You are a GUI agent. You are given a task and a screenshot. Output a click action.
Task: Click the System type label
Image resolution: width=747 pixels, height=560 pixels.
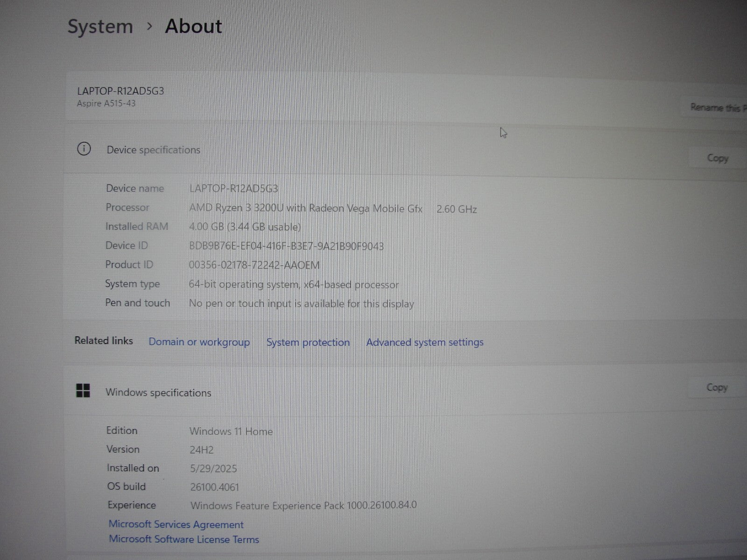tap(133, 284)
